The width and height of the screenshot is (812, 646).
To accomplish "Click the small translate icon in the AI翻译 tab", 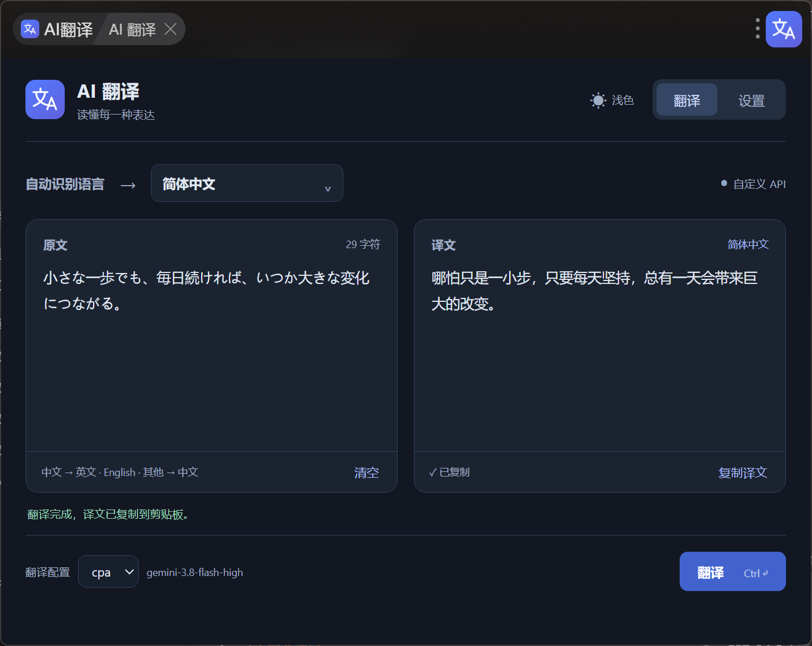I will click(30, 29).
